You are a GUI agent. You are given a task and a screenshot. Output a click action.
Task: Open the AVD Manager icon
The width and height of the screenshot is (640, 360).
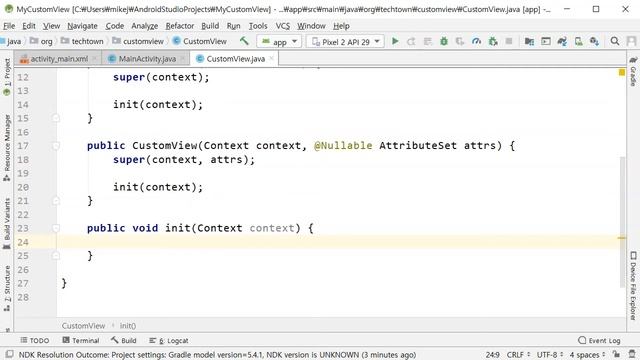point(578,41)
